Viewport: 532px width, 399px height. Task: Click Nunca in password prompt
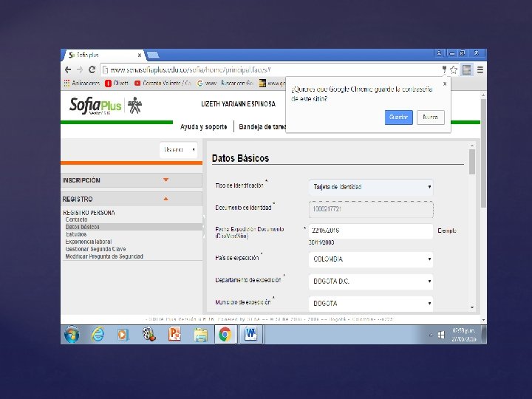[431, 117]
